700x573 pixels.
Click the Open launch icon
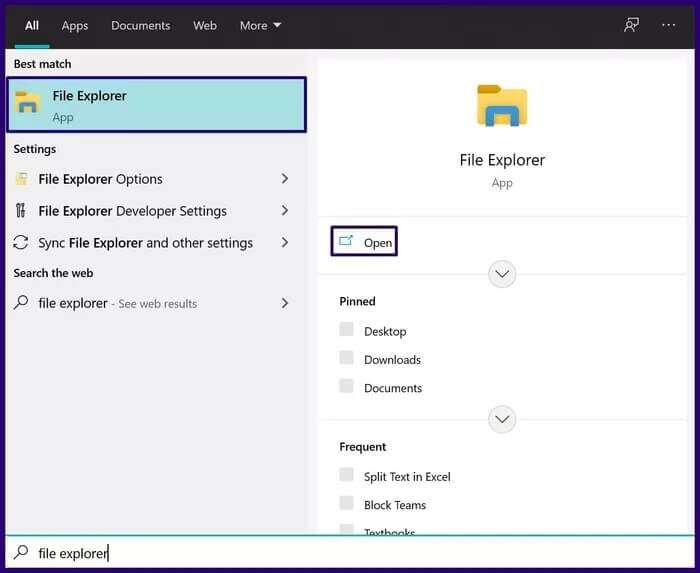[346, 241]
